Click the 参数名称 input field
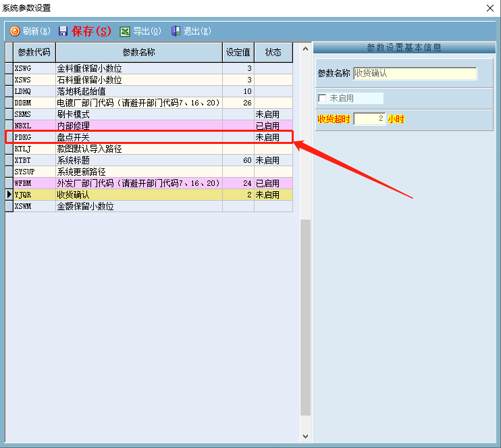Image resolution: width=501 pixels, height=448 pixels. 415,74
